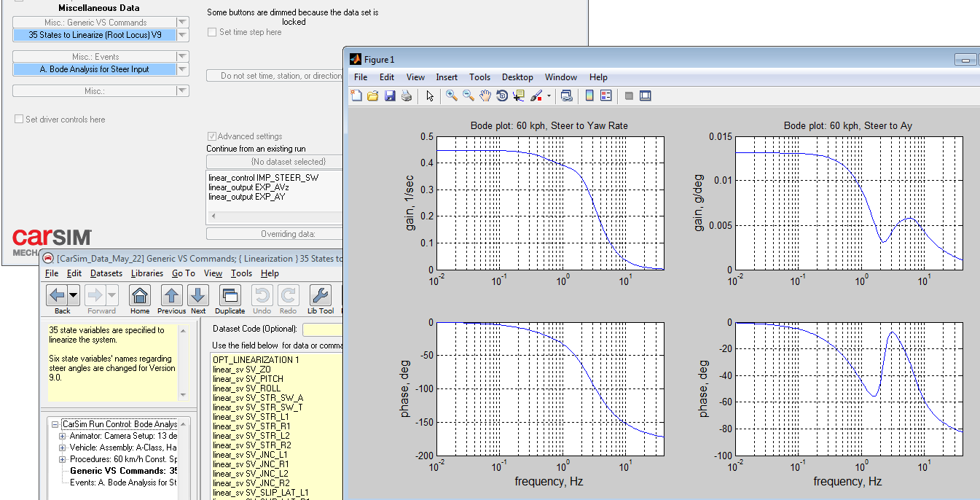Insert a legend into the figure
The image size is (980, 500).
click(x=605, y=95)
